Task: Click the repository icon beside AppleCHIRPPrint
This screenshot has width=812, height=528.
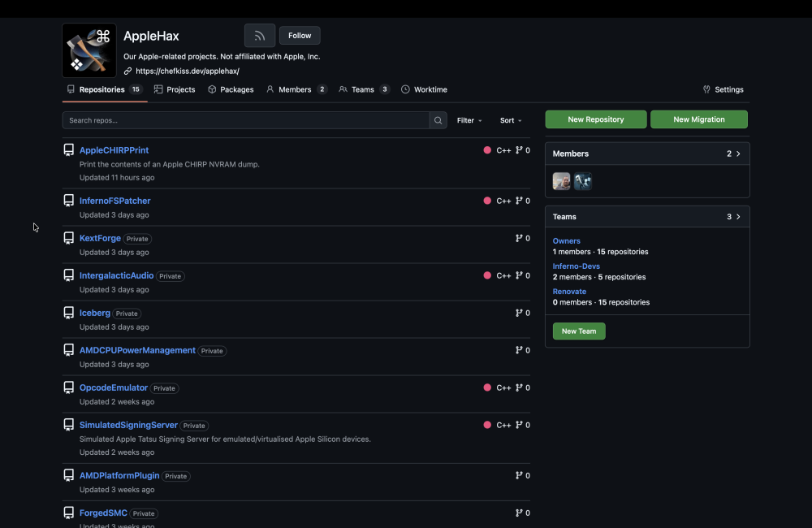Action: click(x=68, y=149)
